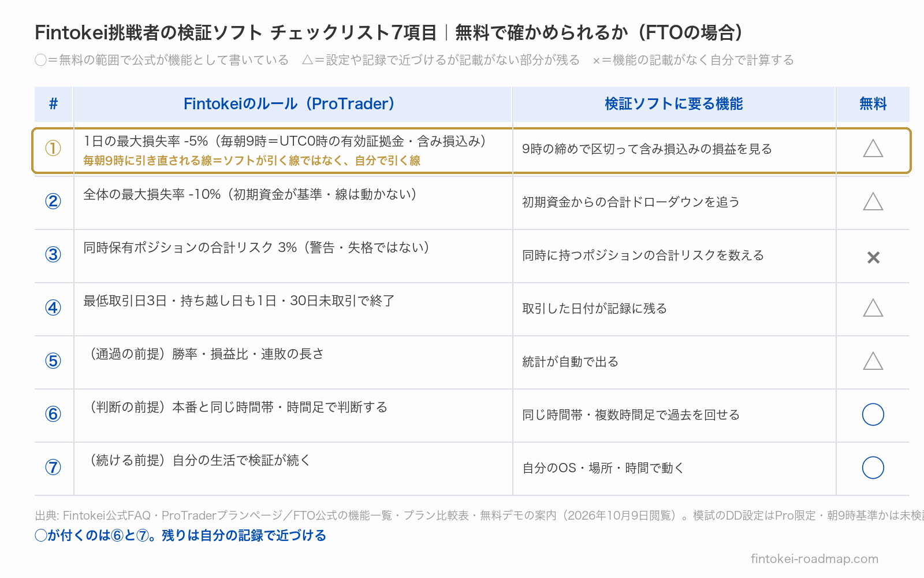Screen dimensions: 924x578
Task: Click the 無料 column header
Action: tap(873, 104)
